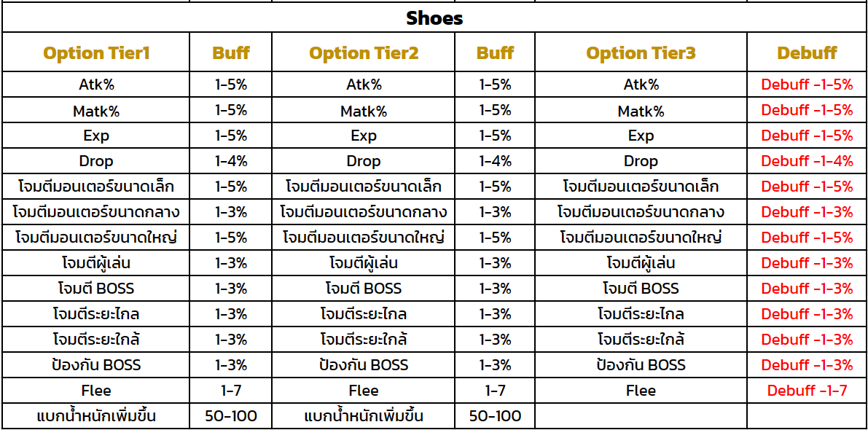Screen dimensions: 868x430
Task: Click the red "Debuff -1-4%" cell
Action: [807, 161]
